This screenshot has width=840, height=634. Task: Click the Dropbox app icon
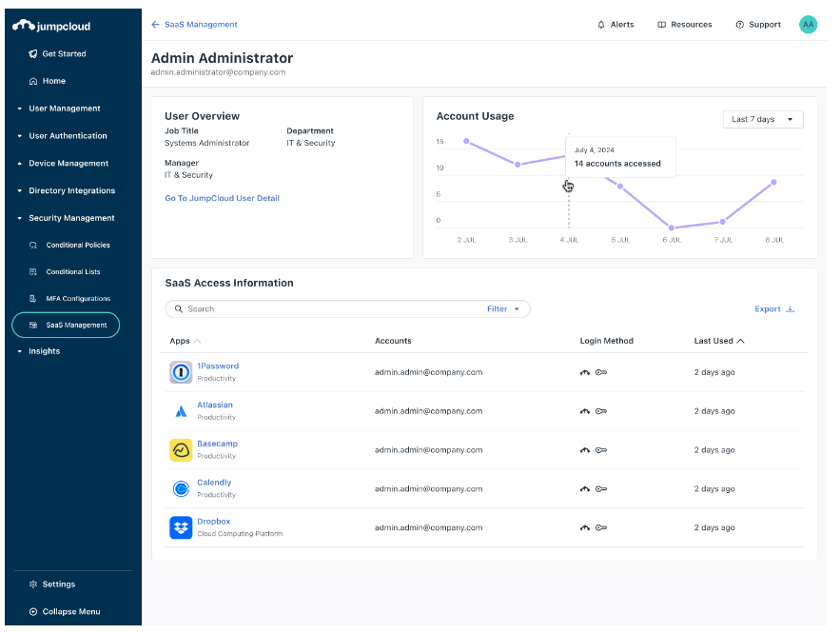click(181, 527)
